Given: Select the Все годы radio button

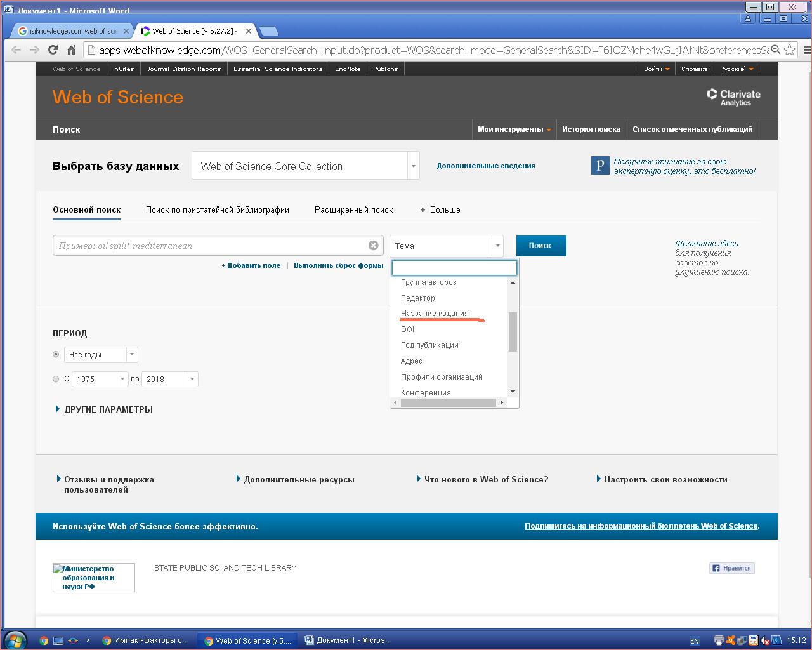Looking at the screenshot, I should point(56,354).
